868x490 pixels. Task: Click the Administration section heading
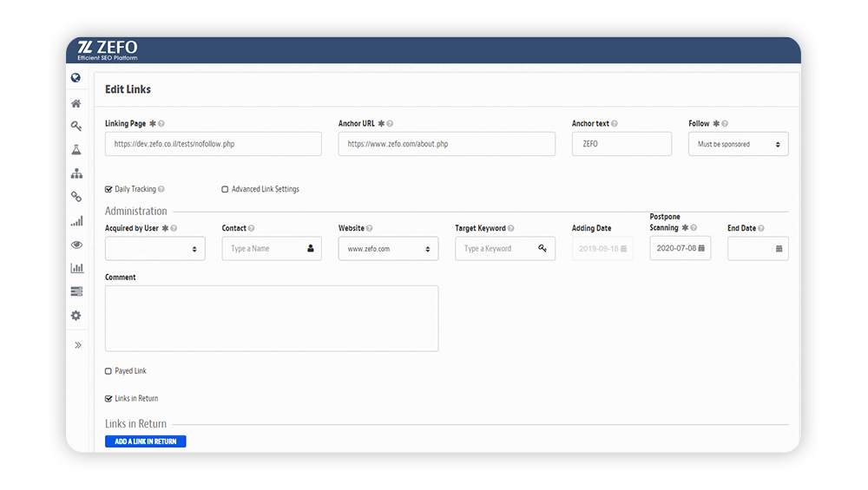(x=136, y=212)
